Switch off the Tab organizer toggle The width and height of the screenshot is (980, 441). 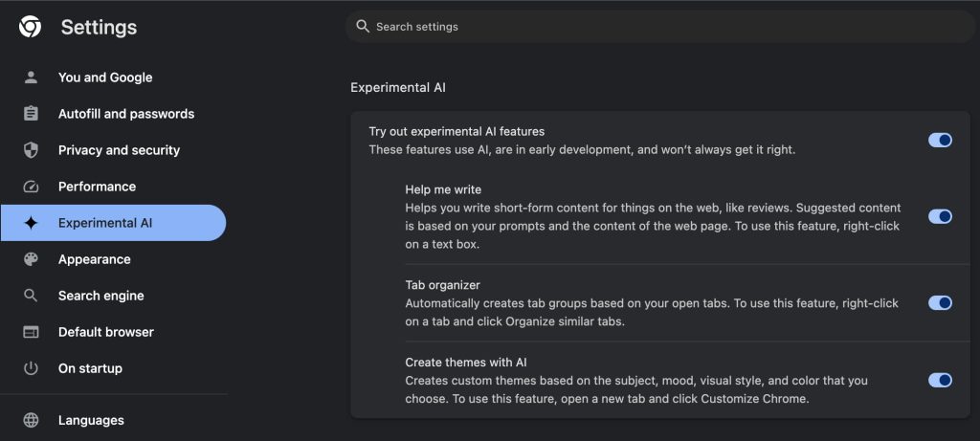940,303
